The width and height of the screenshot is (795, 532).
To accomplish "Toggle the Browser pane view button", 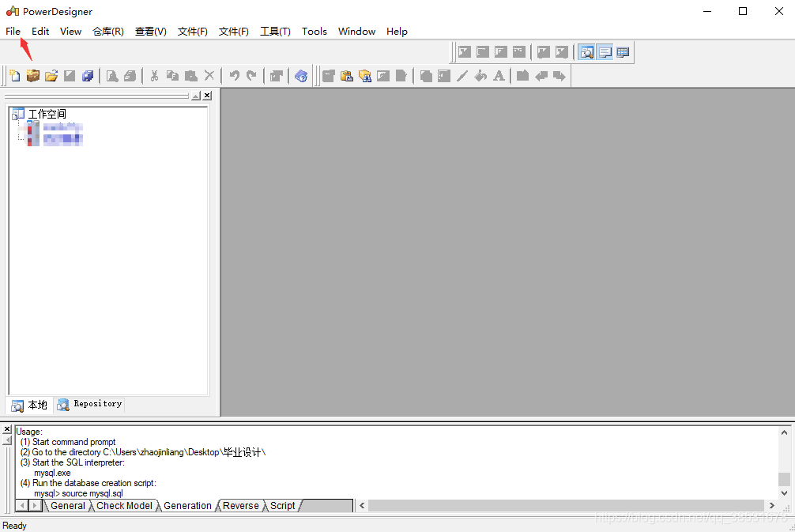I will tap(587, 51).
